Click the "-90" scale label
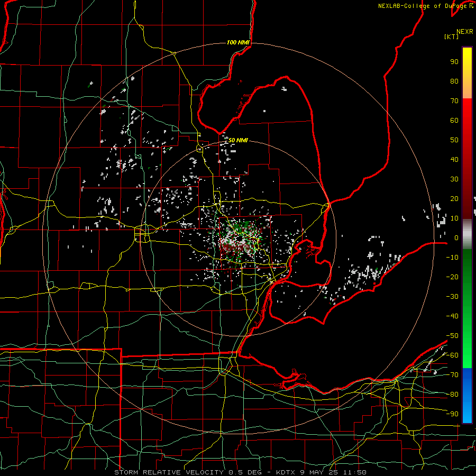 (x=452, y=414)
